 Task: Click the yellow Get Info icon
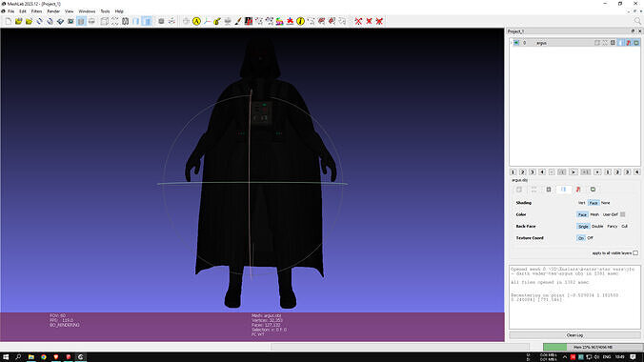pyautogui.click(x=300, y=21)
